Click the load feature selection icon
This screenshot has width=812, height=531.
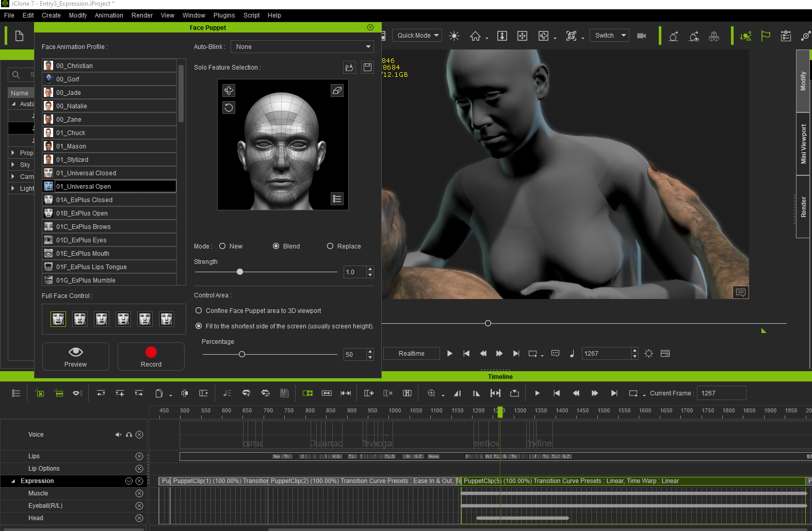click(349, 68)
